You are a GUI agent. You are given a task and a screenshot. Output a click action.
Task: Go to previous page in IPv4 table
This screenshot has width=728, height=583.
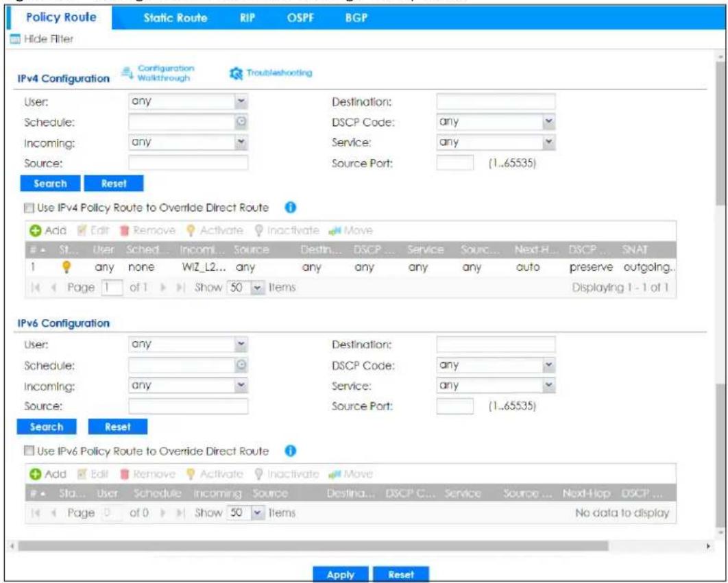click(x=53, y=287)
